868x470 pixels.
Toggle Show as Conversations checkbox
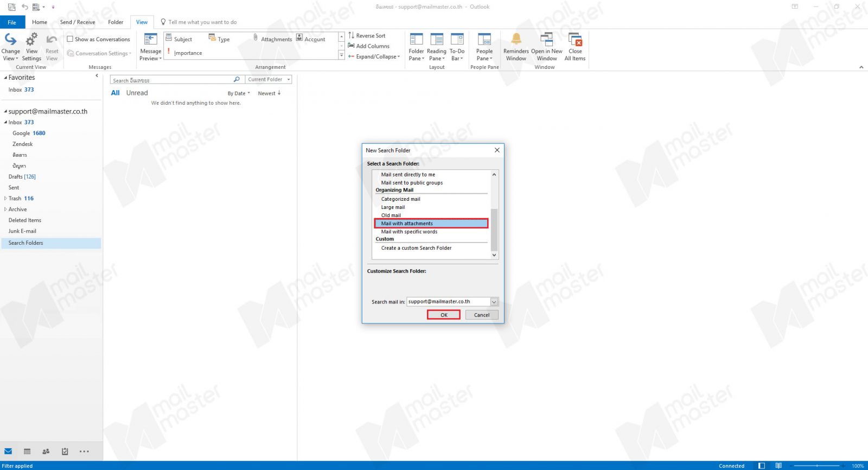point(70,39)
